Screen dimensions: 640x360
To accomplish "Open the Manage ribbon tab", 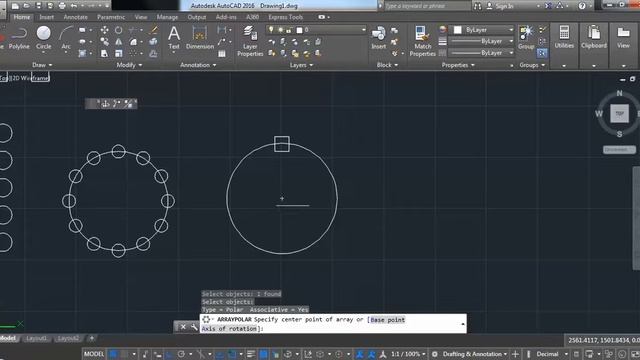I will [x=167, y=17].
